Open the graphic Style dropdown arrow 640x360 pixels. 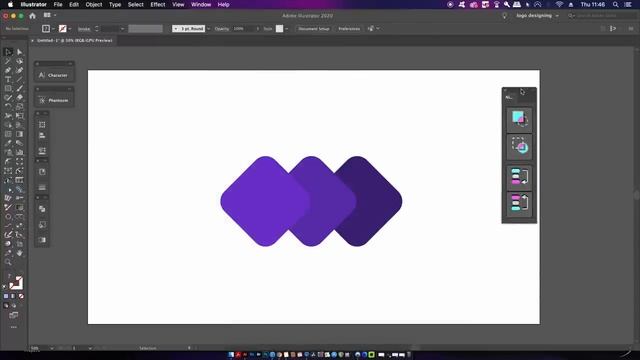pos(287,29)
